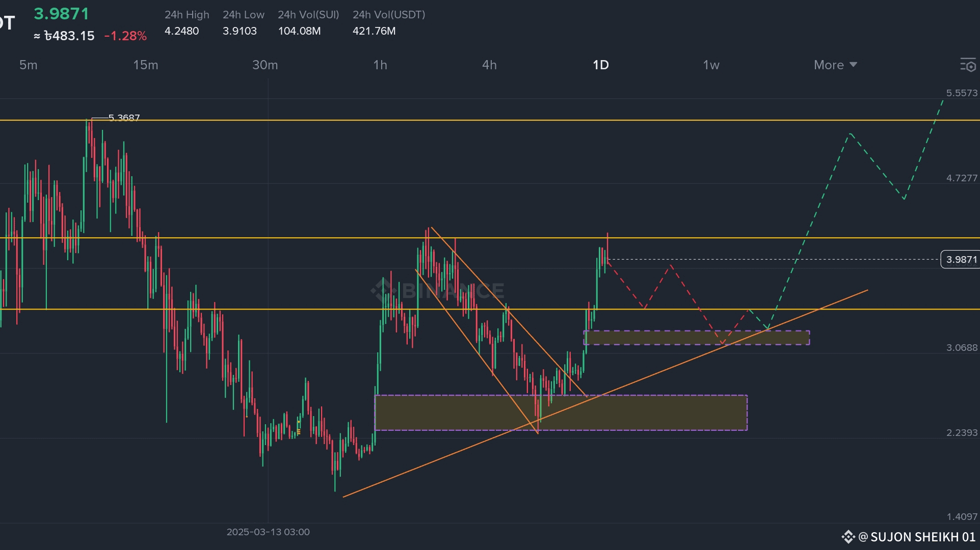Switch to 1h timeframe
980x550 pixels.
(380, 65)
